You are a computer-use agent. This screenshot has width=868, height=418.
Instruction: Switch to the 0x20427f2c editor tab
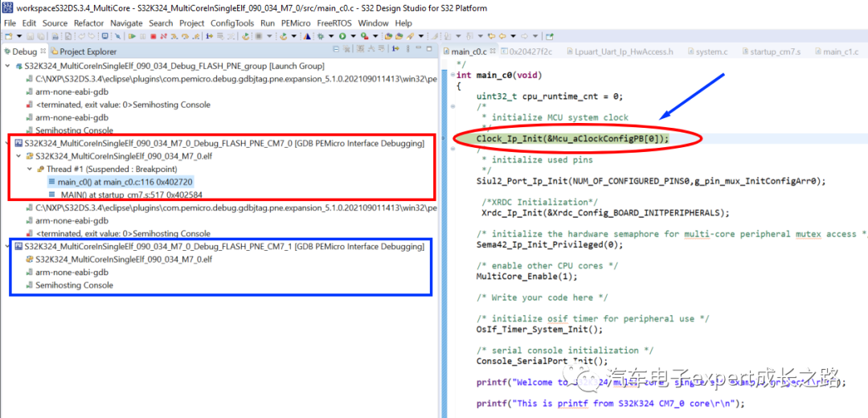527,51
